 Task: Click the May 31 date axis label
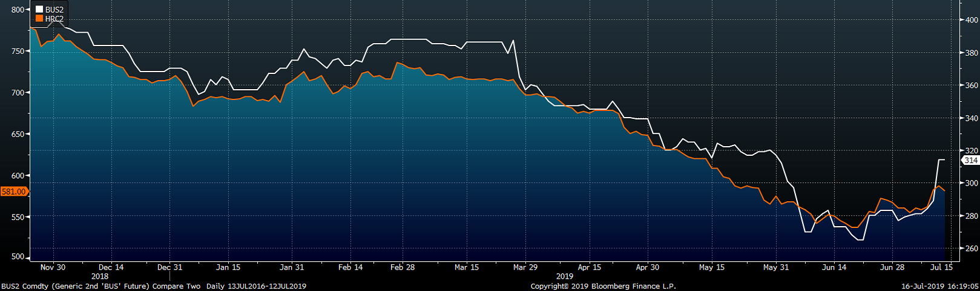776,267
